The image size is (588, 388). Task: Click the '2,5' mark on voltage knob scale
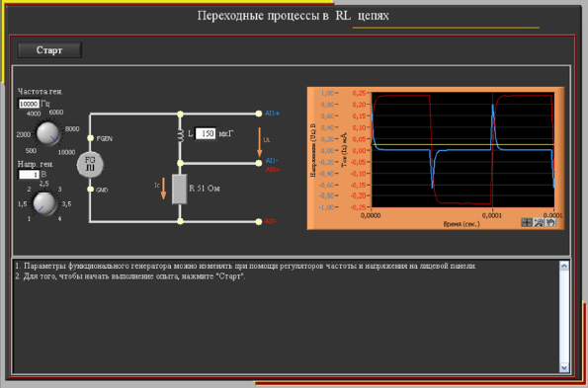43,184
